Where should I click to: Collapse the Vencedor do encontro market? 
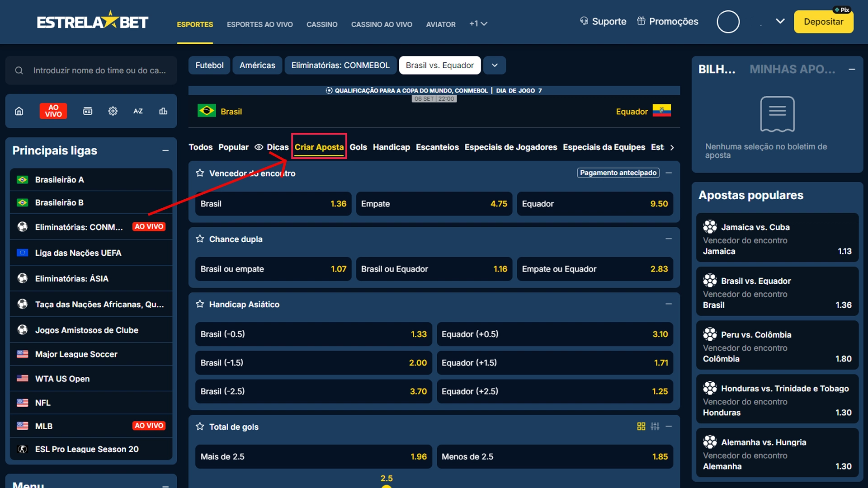[x=669, y=173]
